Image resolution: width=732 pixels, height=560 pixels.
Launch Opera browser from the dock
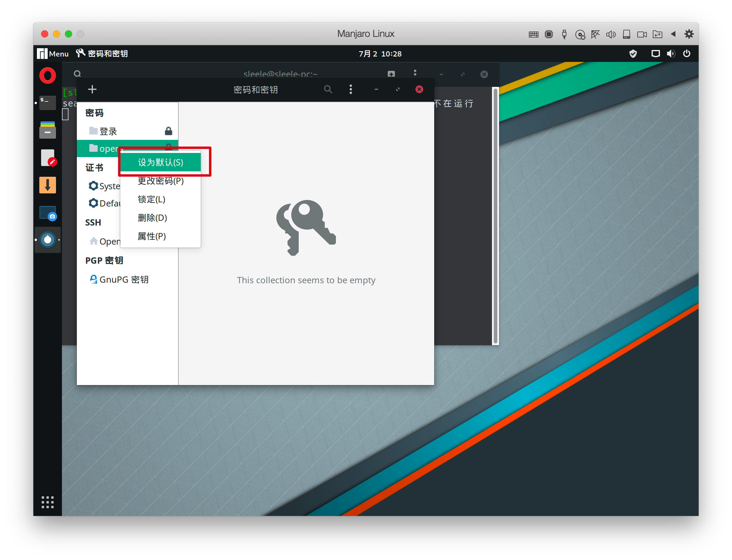point(48,75)
